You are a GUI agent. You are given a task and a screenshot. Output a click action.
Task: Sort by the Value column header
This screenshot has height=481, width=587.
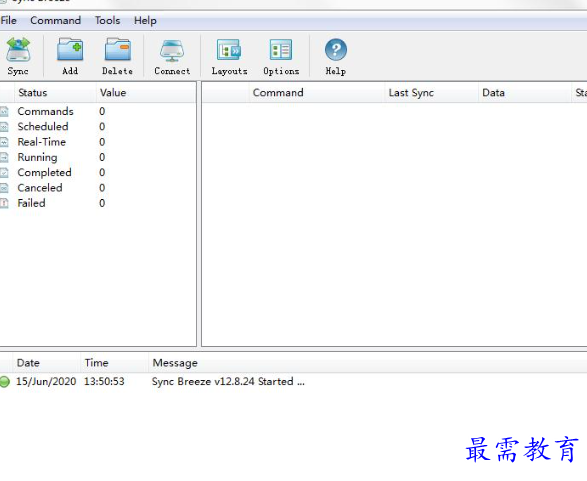[146, 92]
